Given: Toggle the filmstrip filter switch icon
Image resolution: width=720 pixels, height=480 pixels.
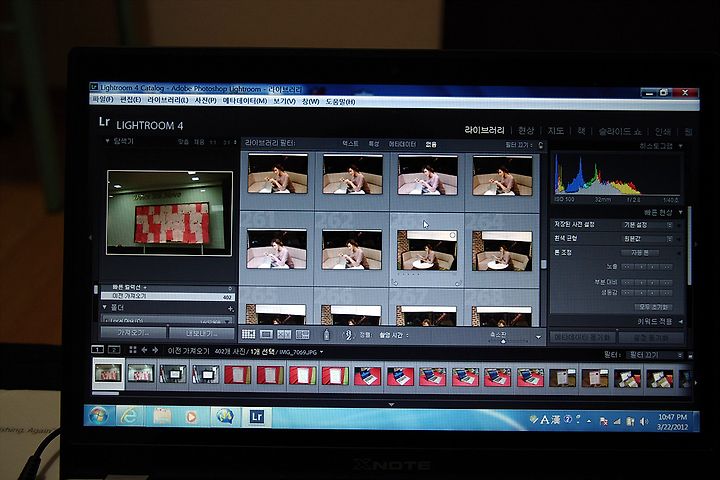Looking at the screenshot, I should coord(690,356).
